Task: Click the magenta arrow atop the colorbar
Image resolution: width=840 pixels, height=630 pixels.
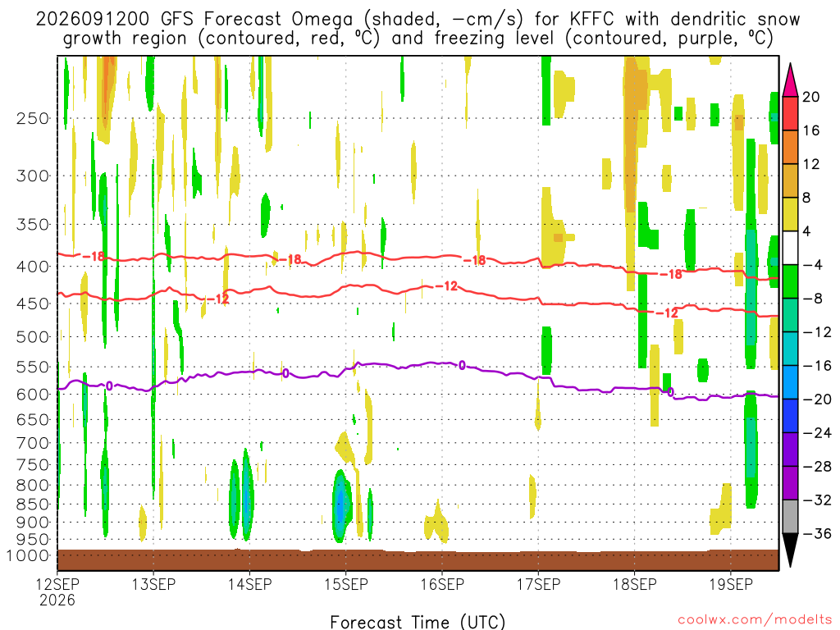Action: pyautogui.click(x=790, y=80)
